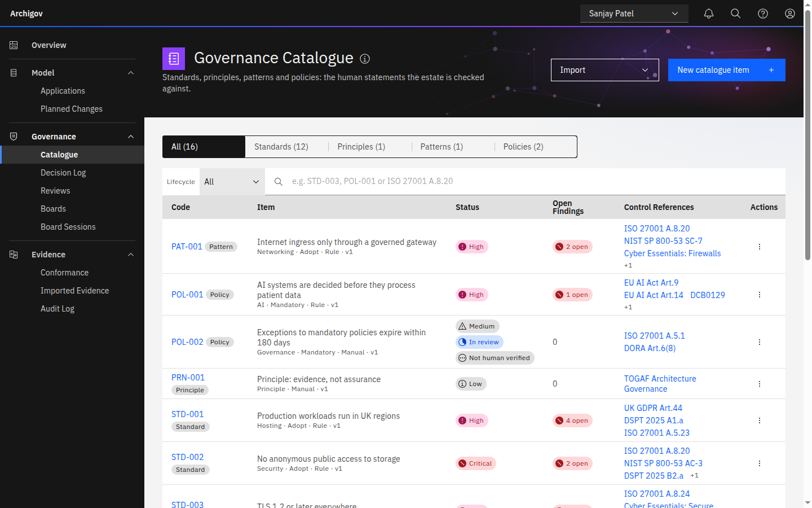This screenshot has height=508, width=812.
Task: Click the Model section icon in sidebar
Action: click(x=14, y=73)
